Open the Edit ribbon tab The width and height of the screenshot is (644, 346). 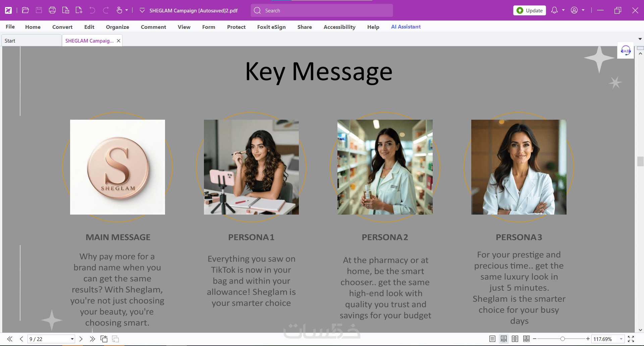pos(89,27)
